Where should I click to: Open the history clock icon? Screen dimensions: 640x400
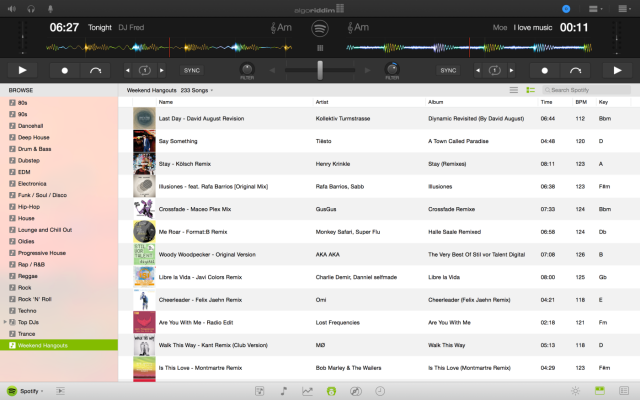(x=380, y=390)
